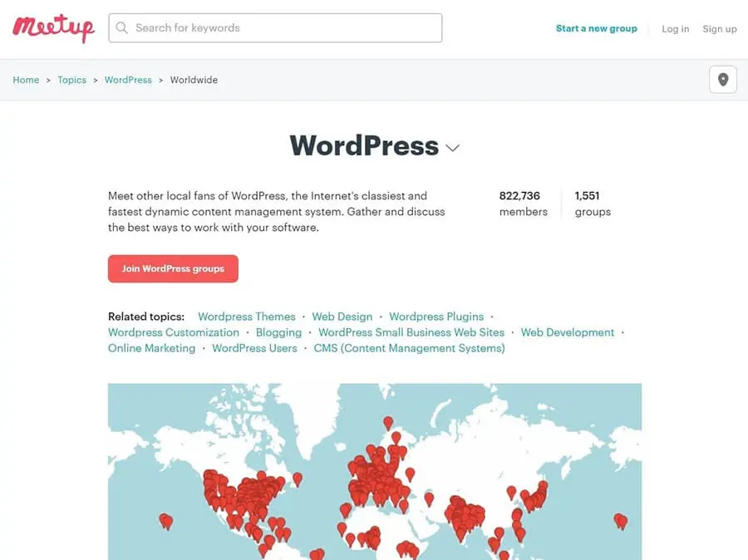The height and width of the screenshot is (560, 748).
Task: Open Wordpress Themes related topic
Action: click(x=246, y=317)
